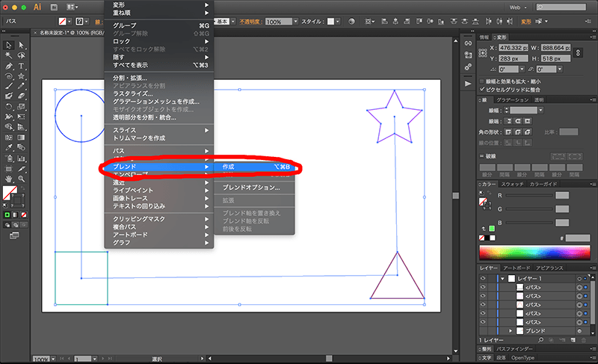
Task: Choose グループ from the object menu
Action: coord(159,25)
